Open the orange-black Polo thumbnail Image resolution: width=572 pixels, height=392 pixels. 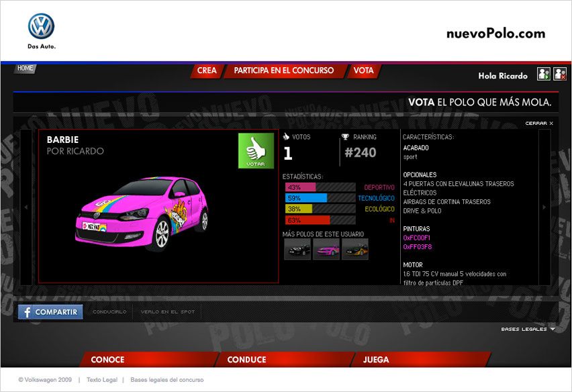click(355, 250)
